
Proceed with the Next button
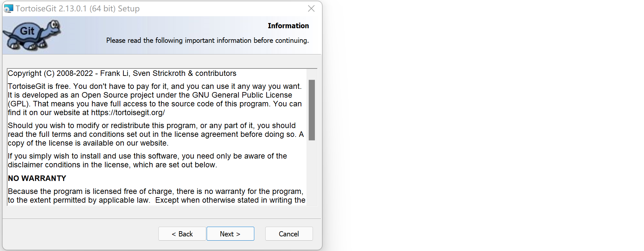pyautogui.click(x=230, y=234)
